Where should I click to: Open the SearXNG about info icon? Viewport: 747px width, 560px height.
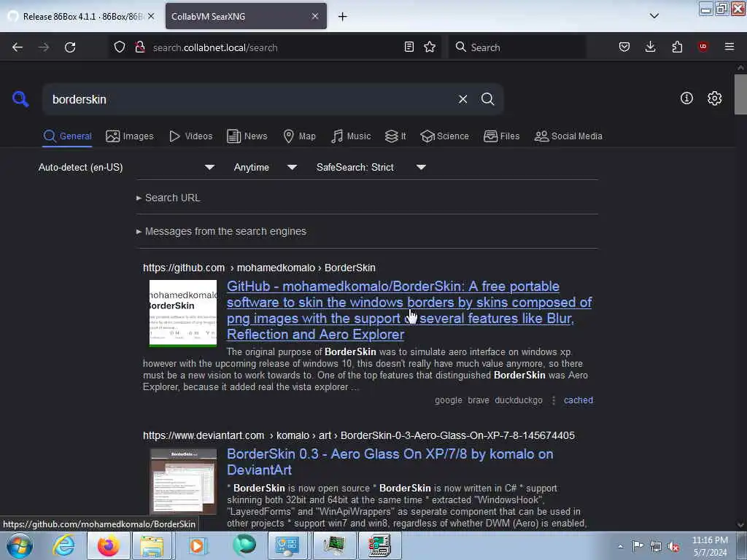pyautogui.click(x=686, y=98)
